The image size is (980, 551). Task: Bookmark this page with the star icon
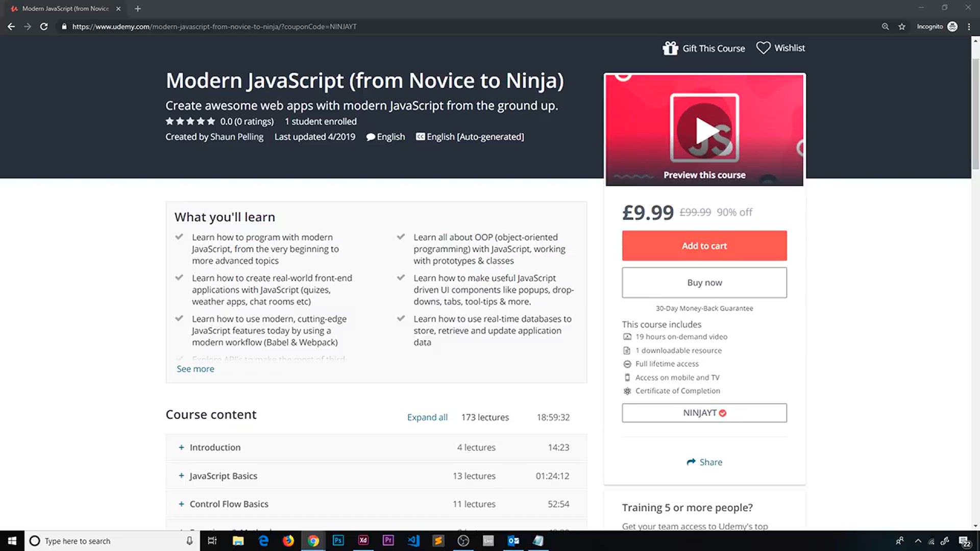(x=902, y=27)
